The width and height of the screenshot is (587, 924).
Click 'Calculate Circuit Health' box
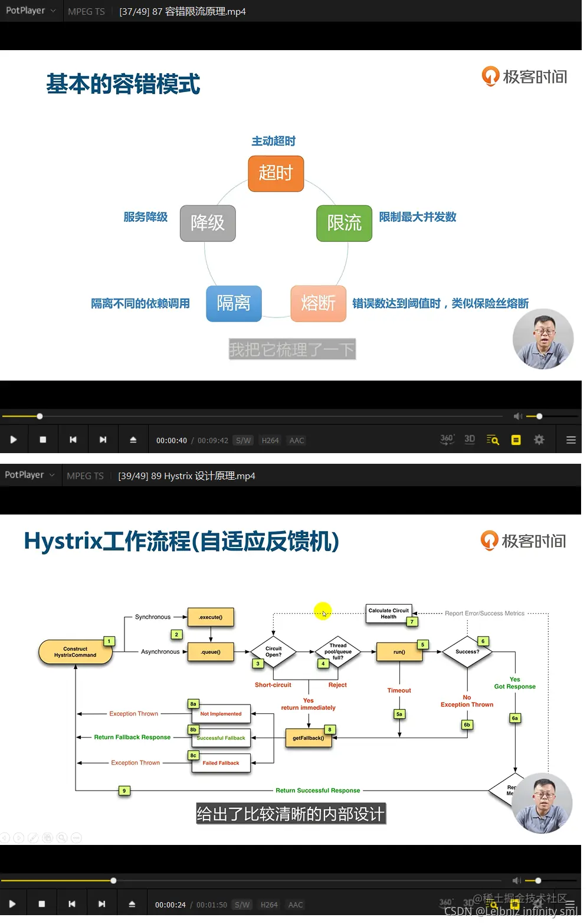[389, 614]
